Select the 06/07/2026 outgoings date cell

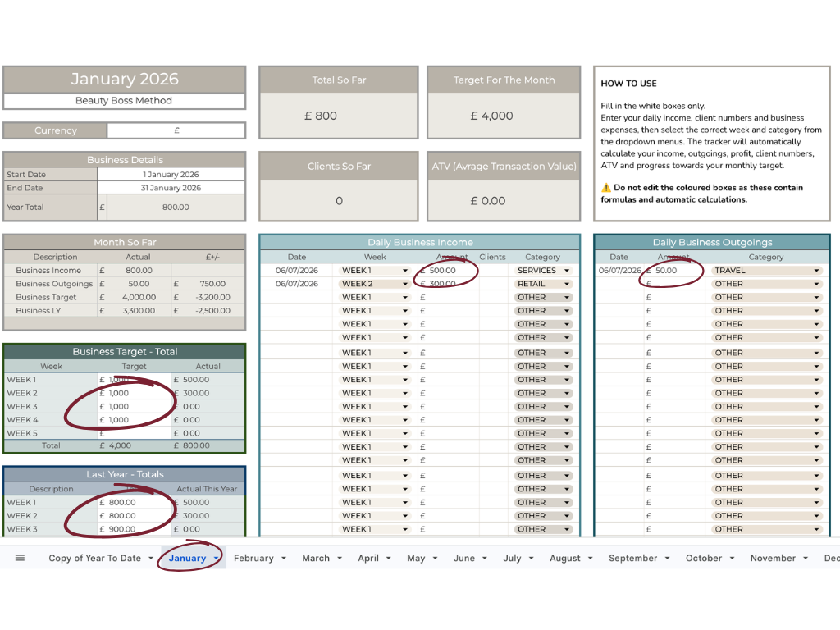pyautogui.click(x=619, y=271)
